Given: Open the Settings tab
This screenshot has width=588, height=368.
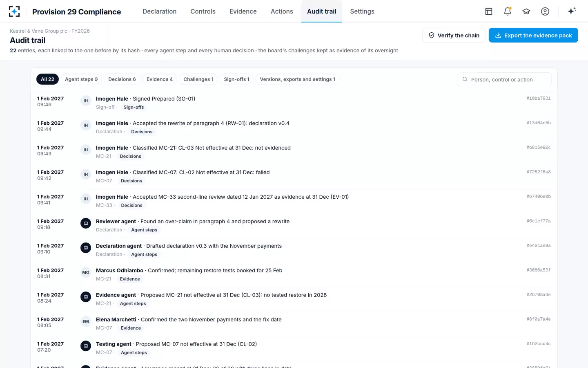Looking at the screenshot, I should 362,11.
